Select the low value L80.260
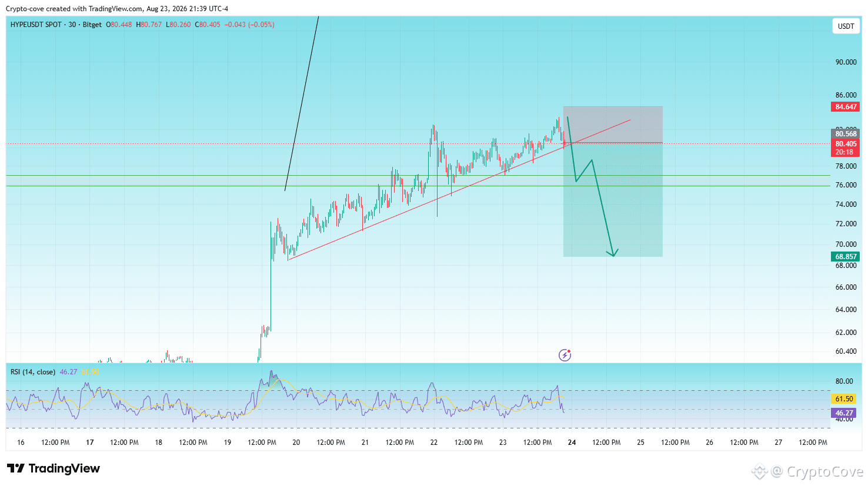The width and height of the screenshot is (868, 486). pos(178,25)
